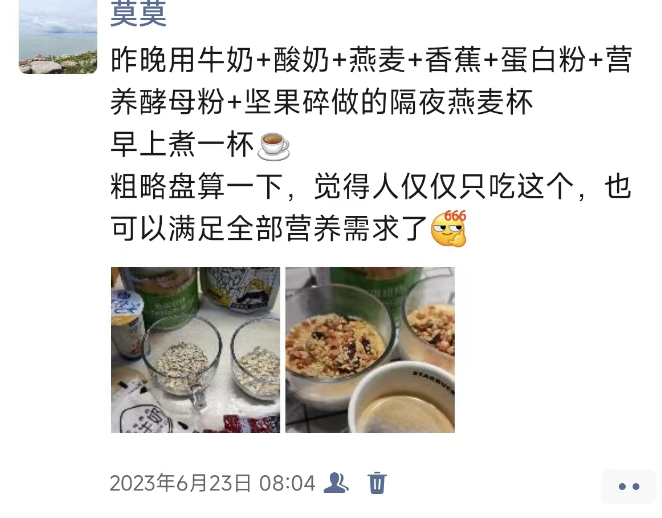Viewport: 662px width, 518px height.
Task: View the left photo of dry oats
Action: [x=195, y=350]
